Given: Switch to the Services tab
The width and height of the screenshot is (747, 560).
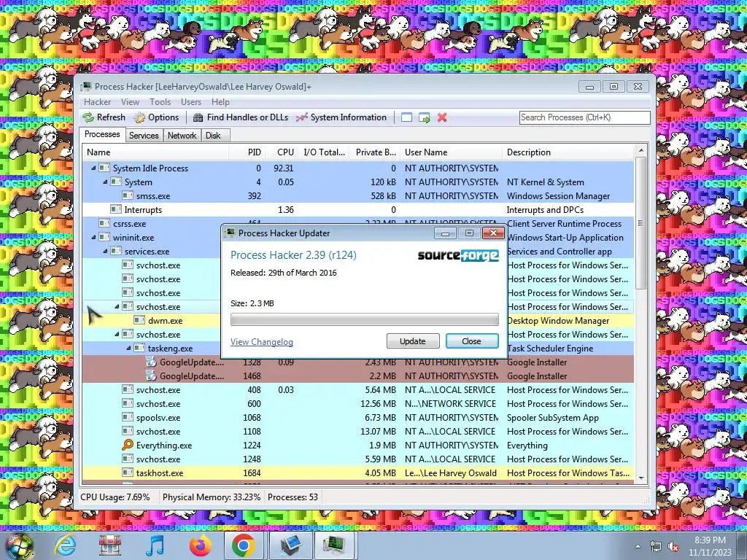Looking at the screenshot, I should [x=144, y=136].
